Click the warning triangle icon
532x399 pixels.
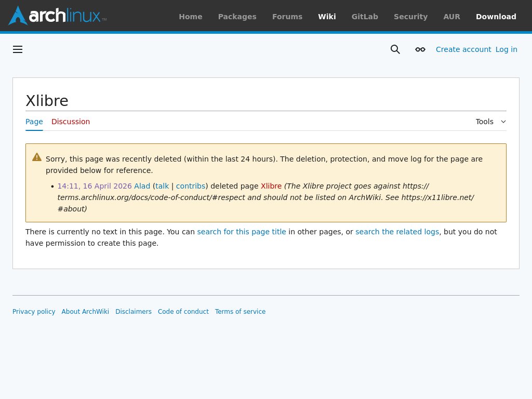click(37, 157)
